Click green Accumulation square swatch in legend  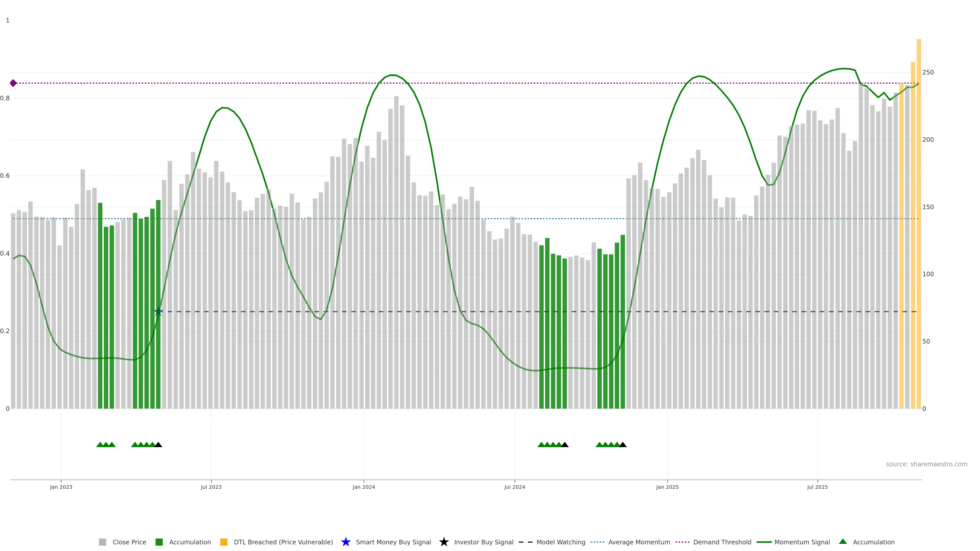(159, 542)
